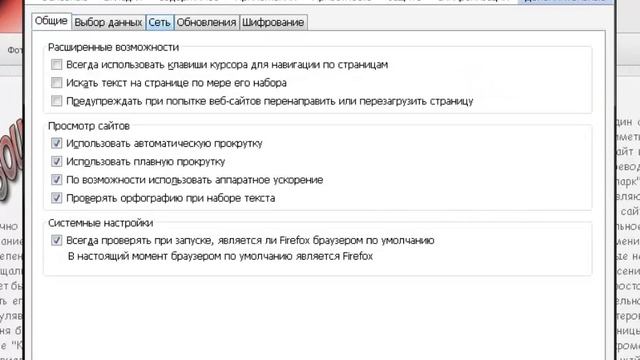640x360 pixels.
Task: Open the Шифрование tab
Action: [273, 22]
